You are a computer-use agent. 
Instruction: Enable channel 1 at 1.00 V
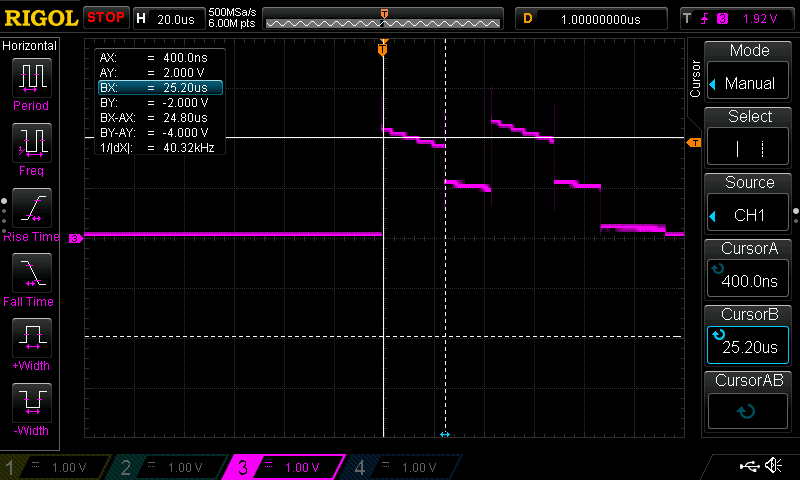tap(54, 467)
